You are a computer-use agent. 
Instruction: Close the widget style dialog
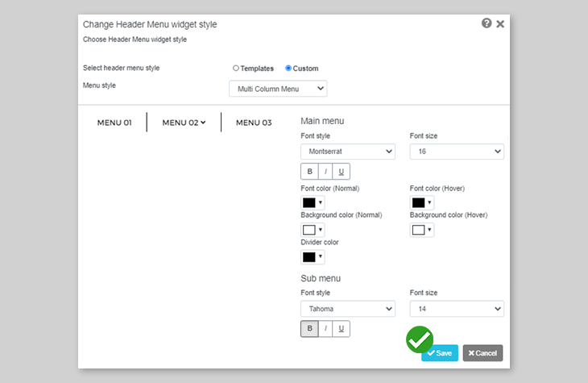pyautogui.click(x=500, y=24)
